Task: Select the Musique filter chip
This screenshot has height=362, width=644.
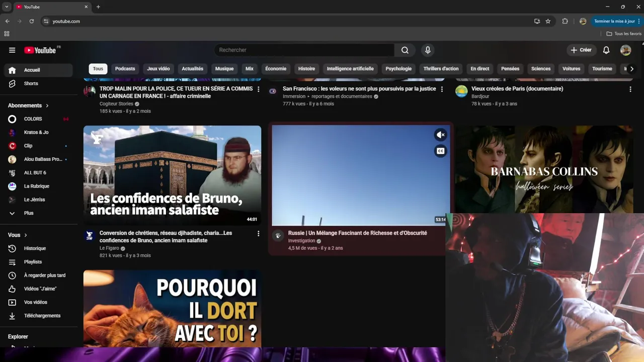Action: pos(224,69)
